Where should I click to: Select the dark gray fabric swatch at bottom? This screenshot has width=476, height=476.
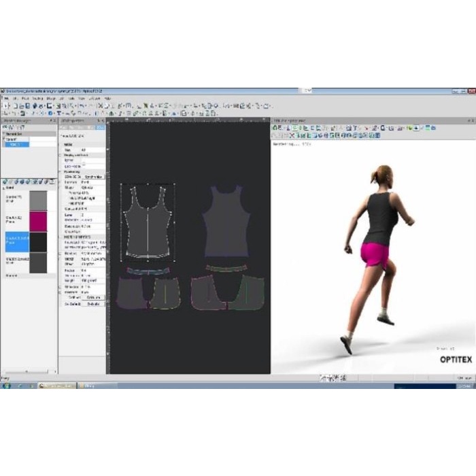[38, 263]
